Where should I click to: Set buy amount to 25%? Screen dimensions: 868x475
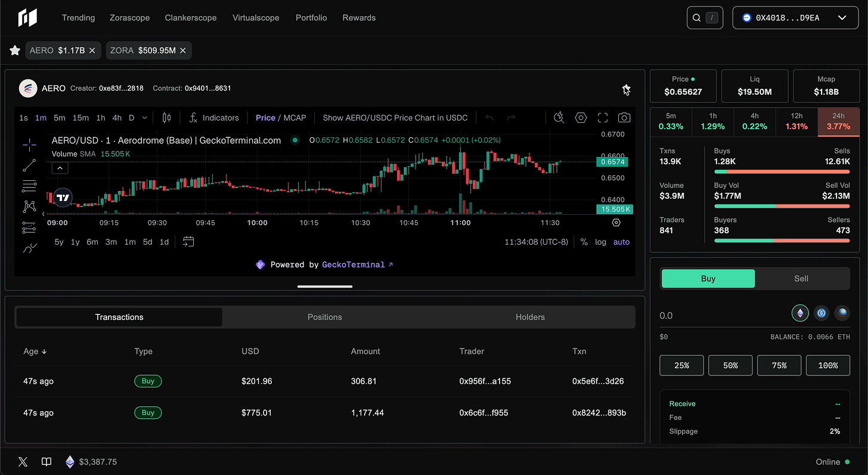pyautogui.click(x=681, y=365)
